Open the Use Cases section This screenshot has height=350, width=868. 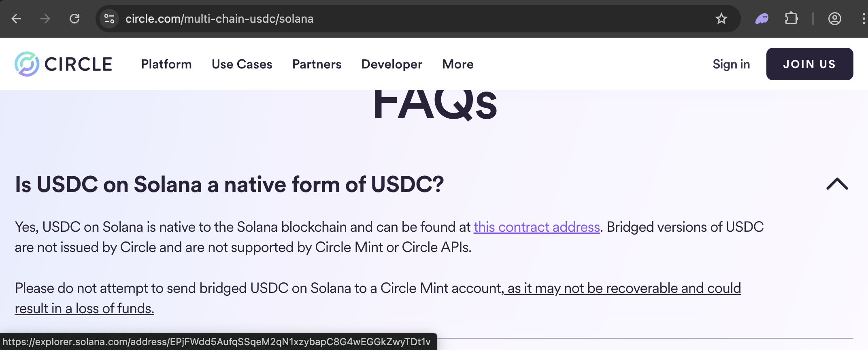tap(242, 64)
